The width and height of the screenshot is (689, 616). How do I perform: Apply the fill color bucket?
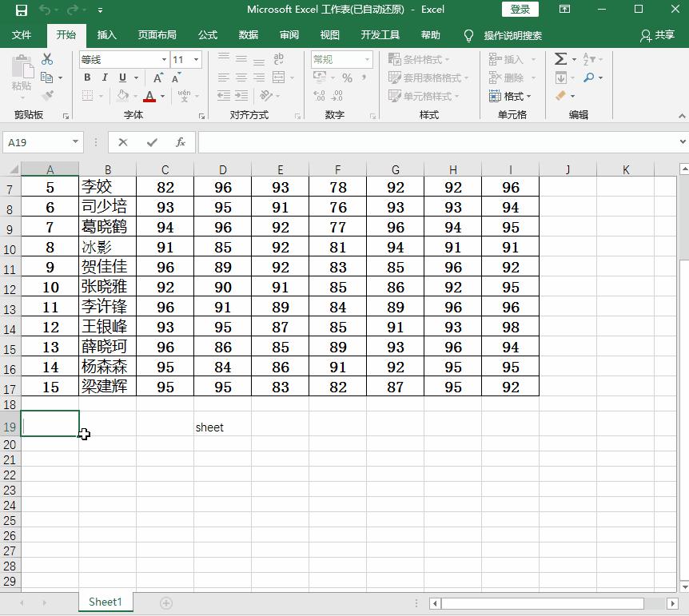point(122,95)
